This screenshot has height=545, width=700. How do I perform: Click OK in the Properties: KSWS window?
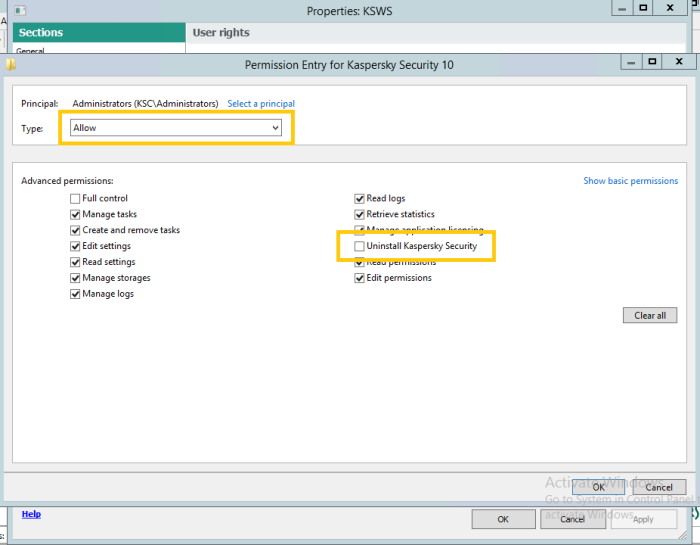pyautogui.click(x=503, y=519)
